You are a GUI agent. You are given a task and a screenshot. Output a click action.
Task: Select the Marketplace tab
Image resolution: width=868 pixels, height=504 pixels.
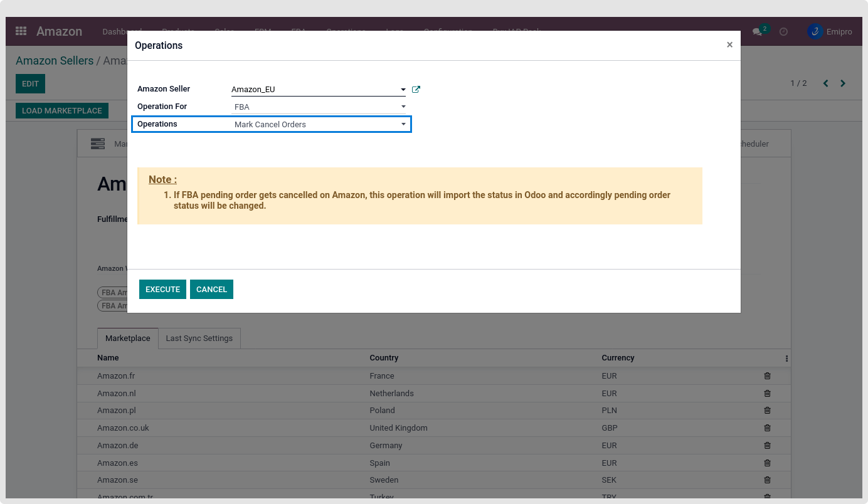[127, 339]
